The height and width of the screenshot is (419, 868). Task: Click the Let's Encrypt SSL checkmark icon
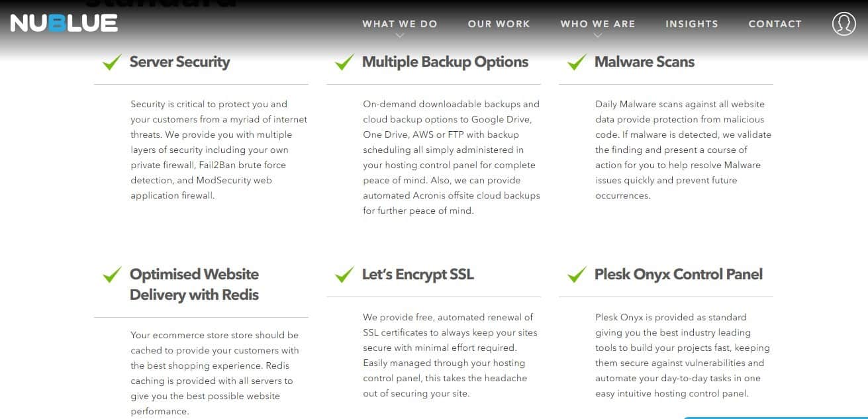pyautogui.click(x=344, y=275)
